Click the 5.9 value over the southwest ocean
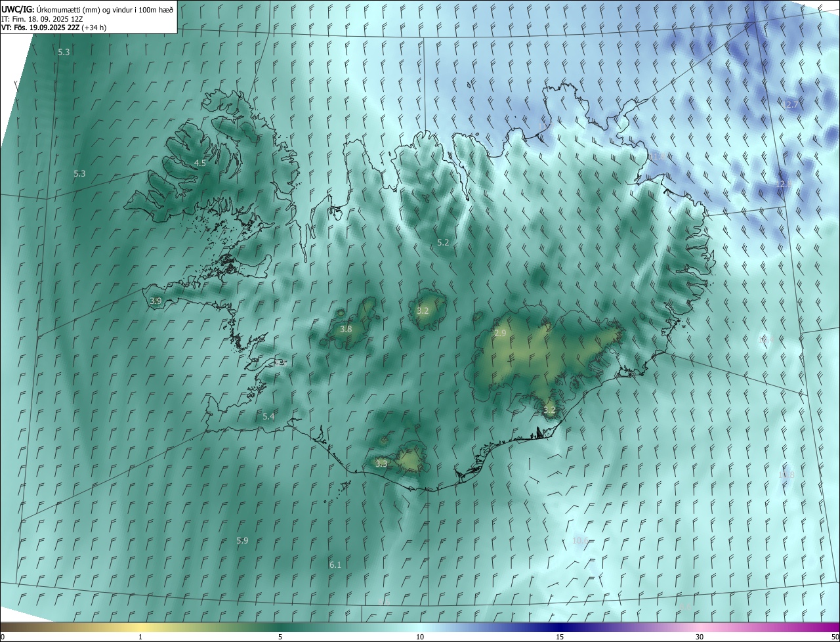 (x=242, y=540)
